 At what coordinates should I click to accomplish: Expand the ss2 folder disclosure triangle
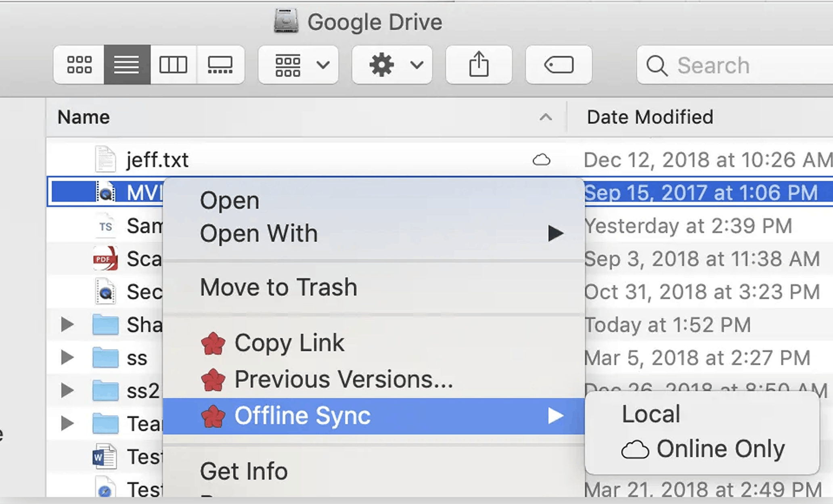[67, 390]
